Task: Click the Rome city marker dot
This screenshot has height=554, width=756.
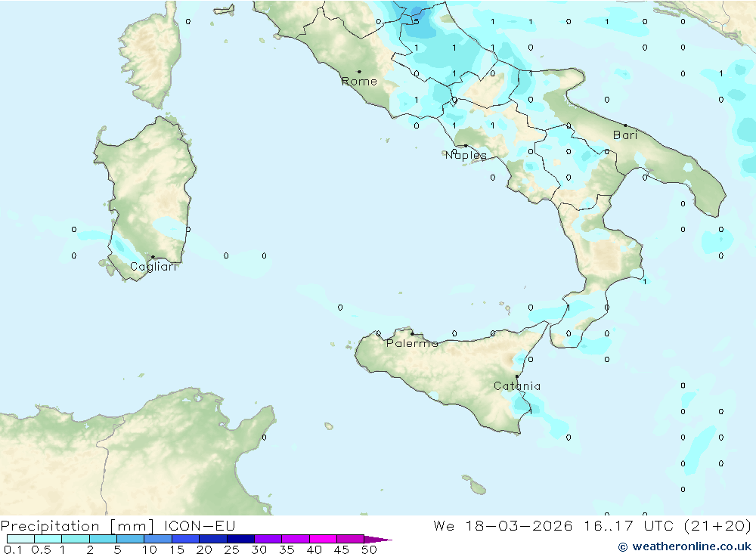Action: tap(359, 72)
